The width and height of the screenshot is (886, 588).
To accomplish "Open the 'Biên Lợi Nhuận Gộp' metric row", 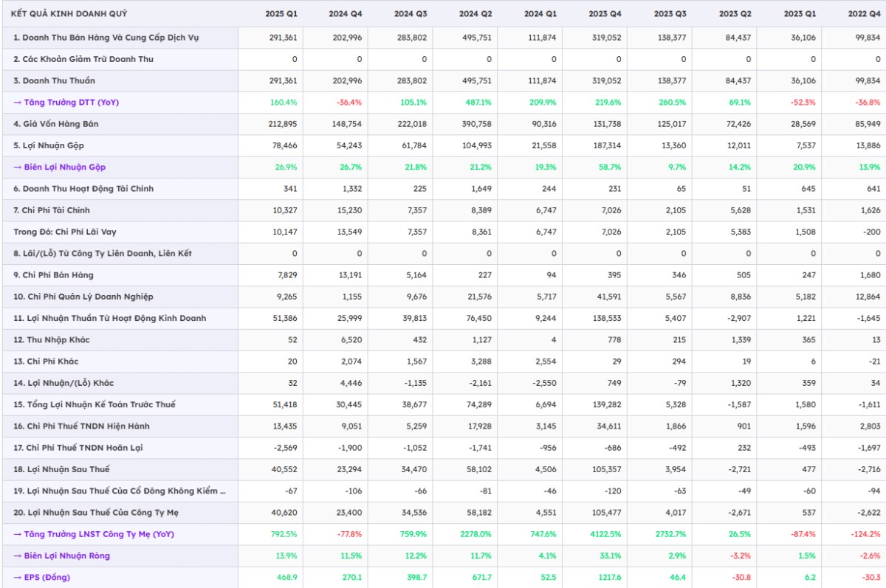I will point(59,167).
